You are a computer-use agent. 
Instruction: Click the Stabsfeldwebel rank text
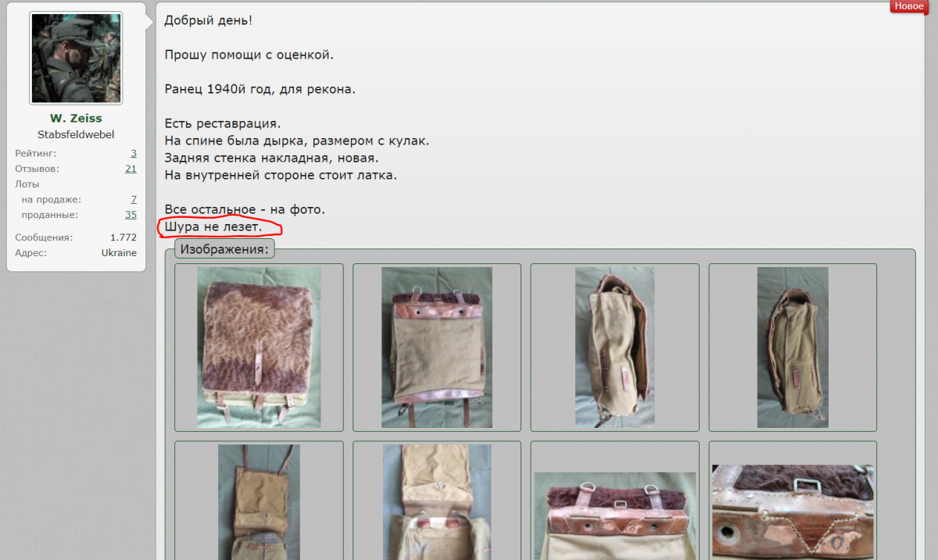coord(76,134)
